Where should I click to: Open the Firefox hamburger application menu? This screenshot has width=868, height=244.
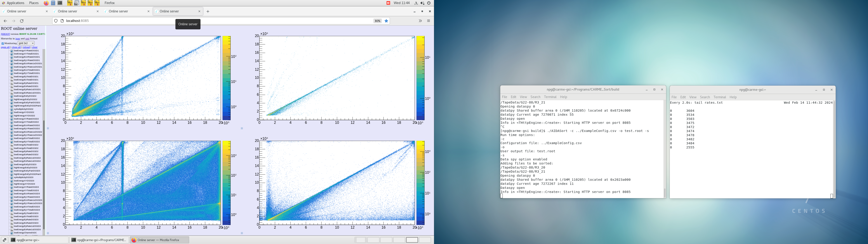pyautogui.click(x=429, y=21)
